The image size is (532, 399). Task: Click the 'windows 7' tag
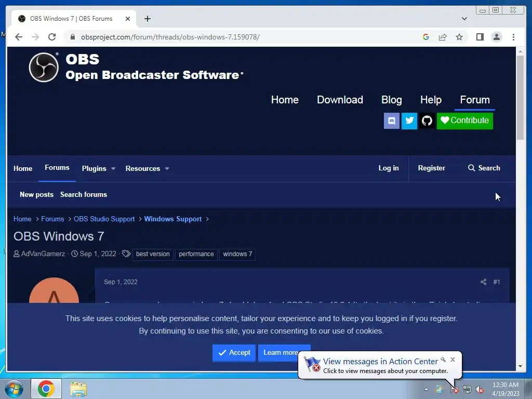click(x=237, y=254)
